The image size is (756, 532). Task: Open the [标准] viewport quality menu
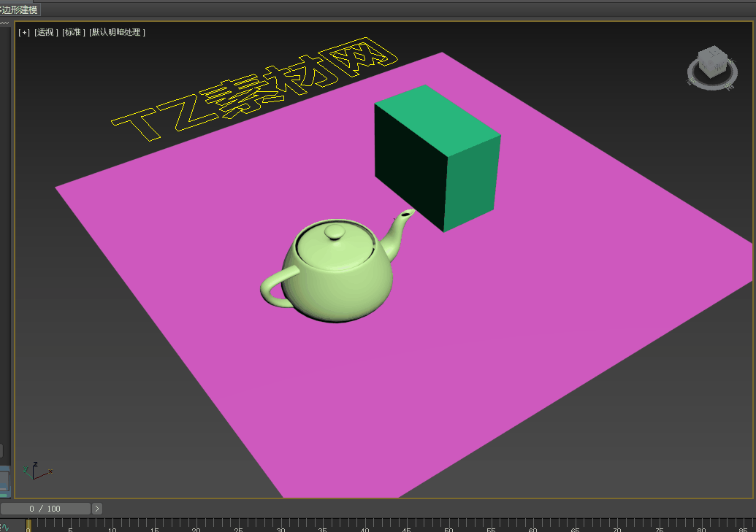[73, 32]
